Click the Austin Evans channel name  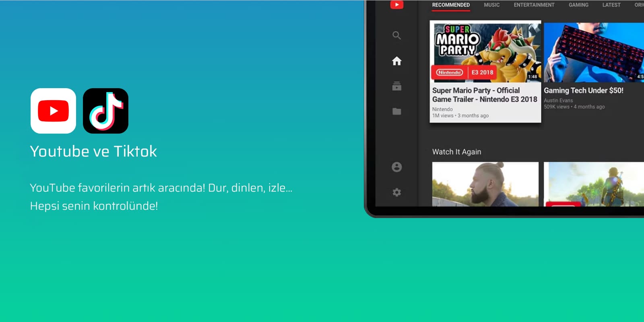coord(558,100)
